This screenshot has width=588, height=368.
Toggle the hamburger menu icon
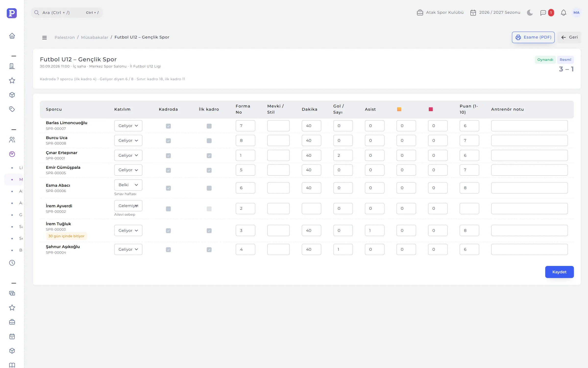point(44,38)
